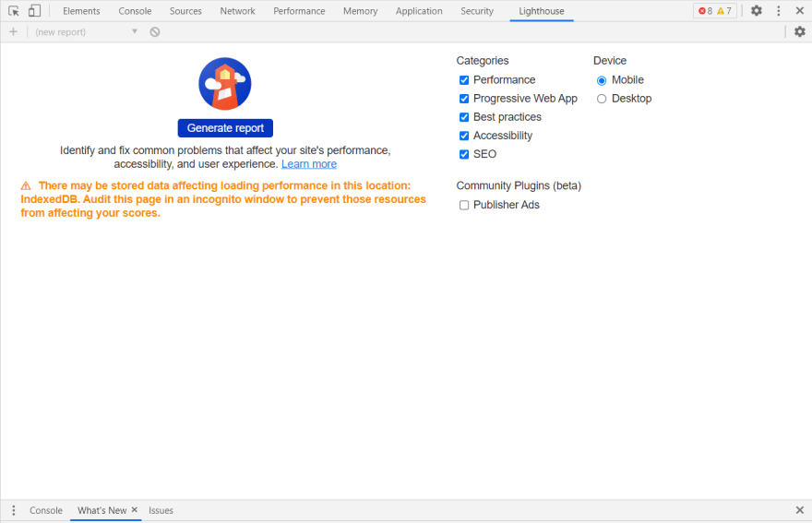The height and width of the screenshot is (523, 812).
Task: Close the bottom drawer
Action: pyautogui.click(x=800, y=511)
